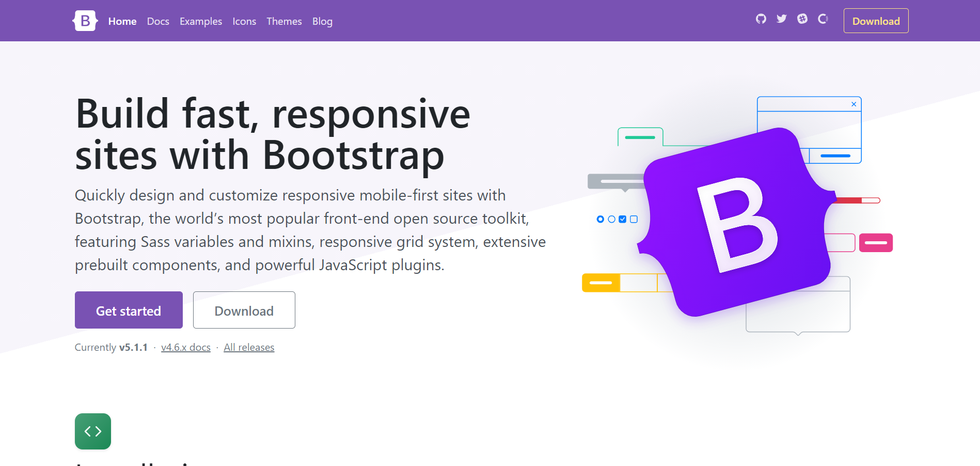Open the Open Collective icon link

[823, 19]
